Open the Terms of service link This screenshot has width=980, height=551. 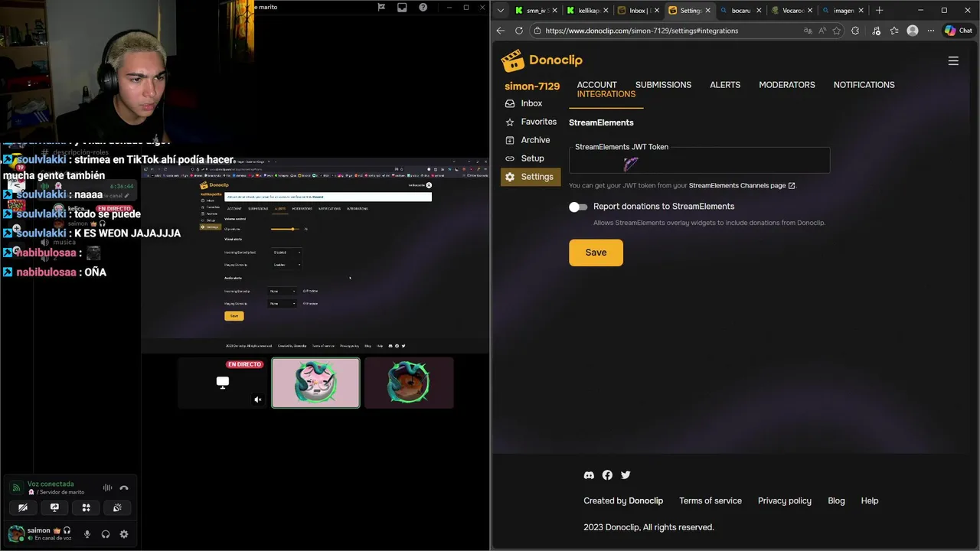click(710, 500)
